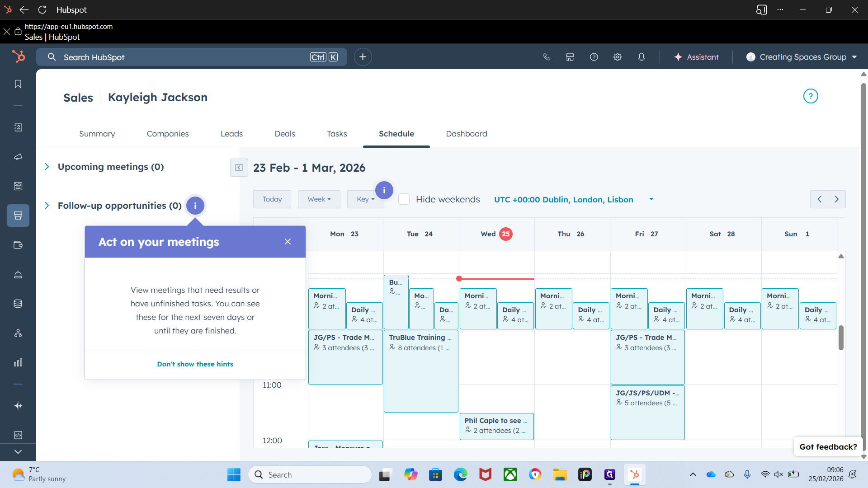Click the info hint icon beside Follow-up opportunities
Image resolution: width=868 pixels, height=488 pixels.
click(x=195, y=206)
